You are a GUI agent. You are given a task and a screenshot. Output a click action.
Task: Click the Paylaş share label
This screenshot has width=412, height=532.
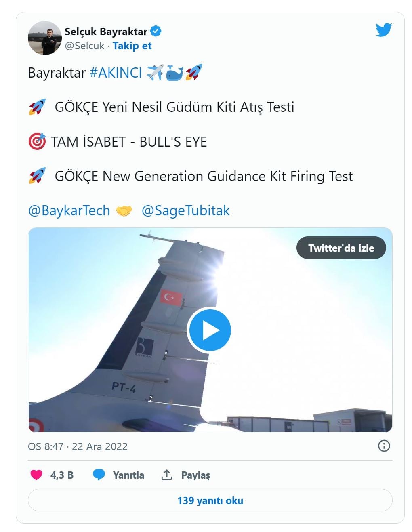click(195, 475)
